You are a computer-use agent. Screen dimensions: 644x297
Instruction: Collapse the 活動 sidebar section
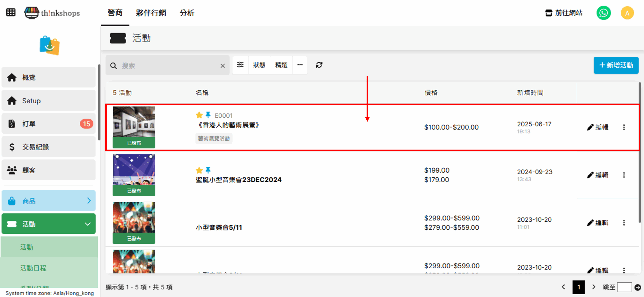[49, 224]
